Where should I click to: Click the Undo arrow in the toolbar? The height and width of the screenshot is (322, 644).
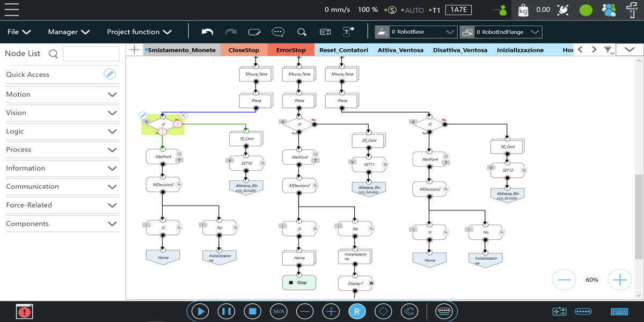(x=207, y=32)
